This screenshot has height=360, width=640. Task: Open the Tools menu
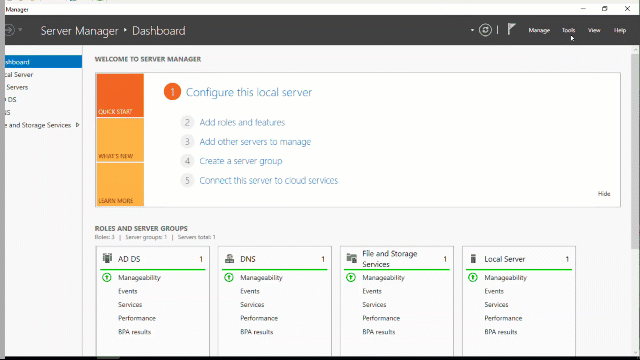tap(568, 30)
